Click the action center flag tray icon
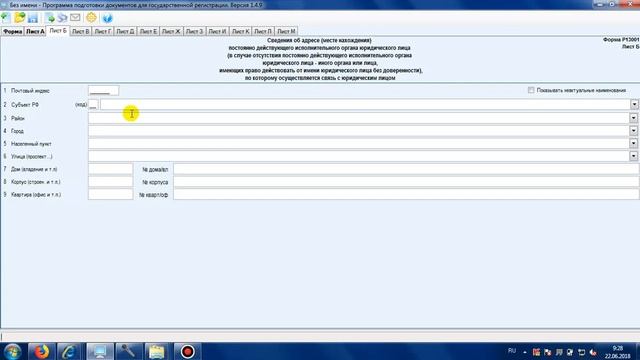 [x=548, y=352]
